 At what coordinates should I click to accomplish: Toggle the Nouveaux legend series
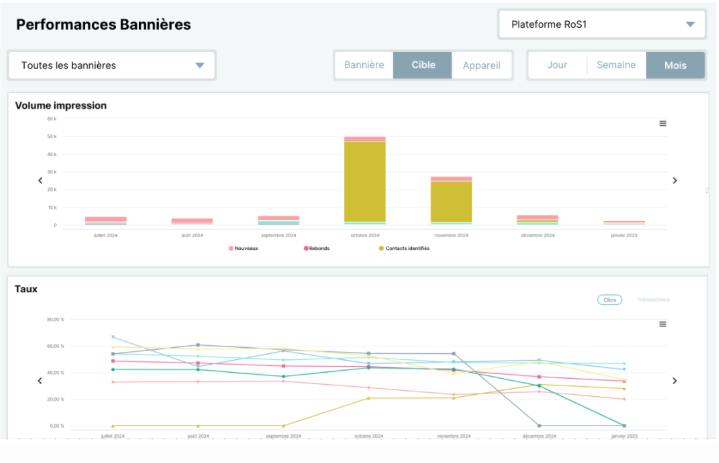tap(243, 248)
